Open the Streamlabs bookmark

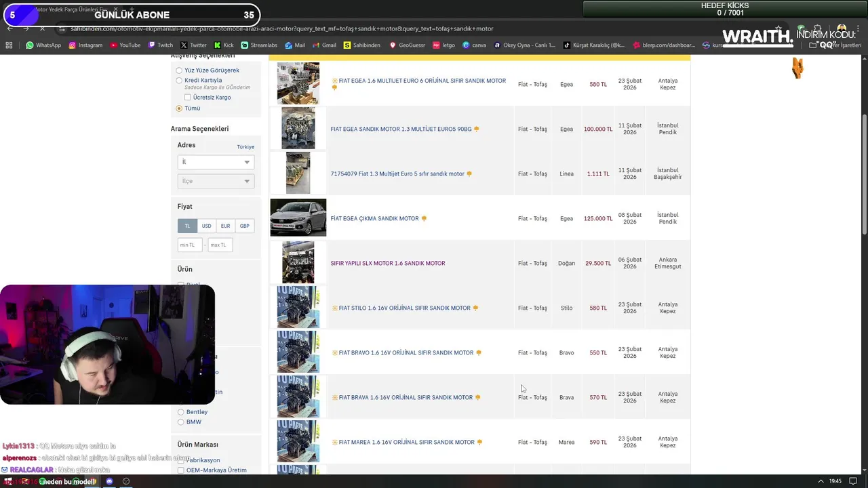[258, 45]
